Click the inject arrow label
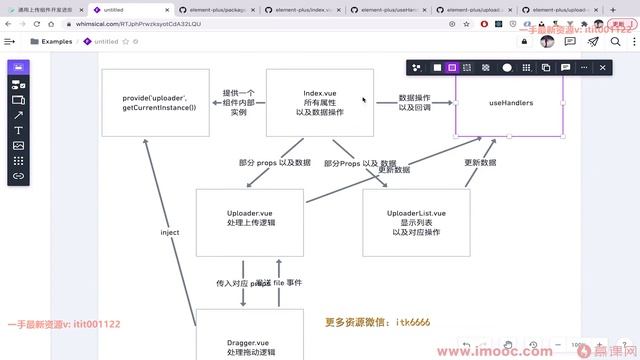 tap(170, 232)
